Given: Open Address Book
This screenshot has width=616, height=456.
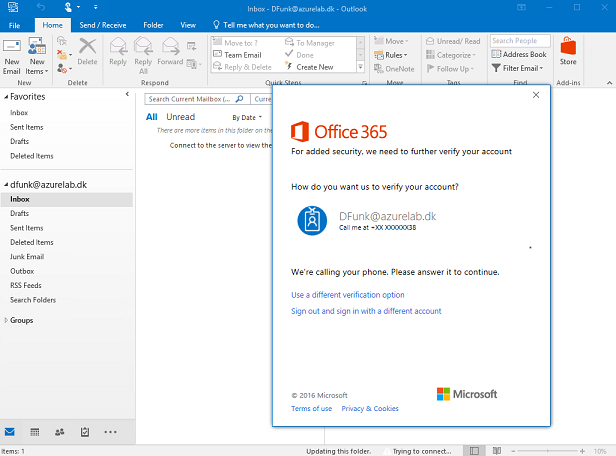Looking at the screenshot, I should 519,54.
